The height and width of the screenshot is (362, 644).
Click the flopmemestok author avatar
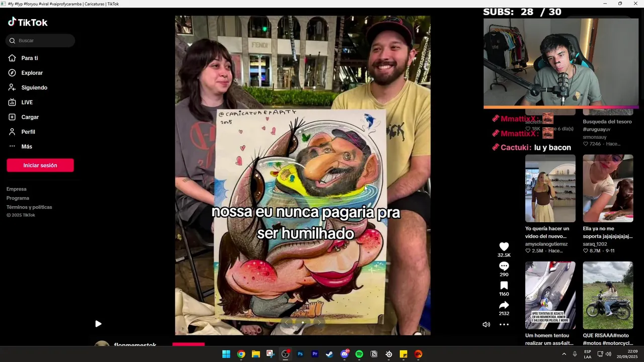click(x=102, y=344)
